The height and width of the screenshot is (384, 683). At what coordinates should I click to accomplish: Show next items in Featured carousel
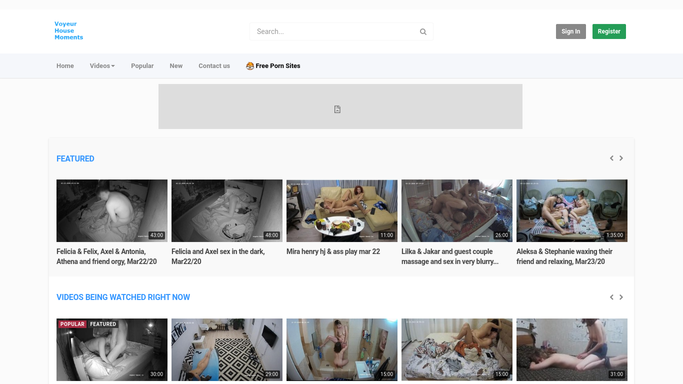click(x=621, y=158)
